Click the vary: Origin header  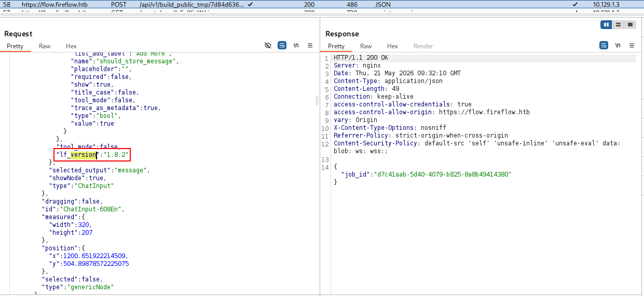click(x=355, y=120)
